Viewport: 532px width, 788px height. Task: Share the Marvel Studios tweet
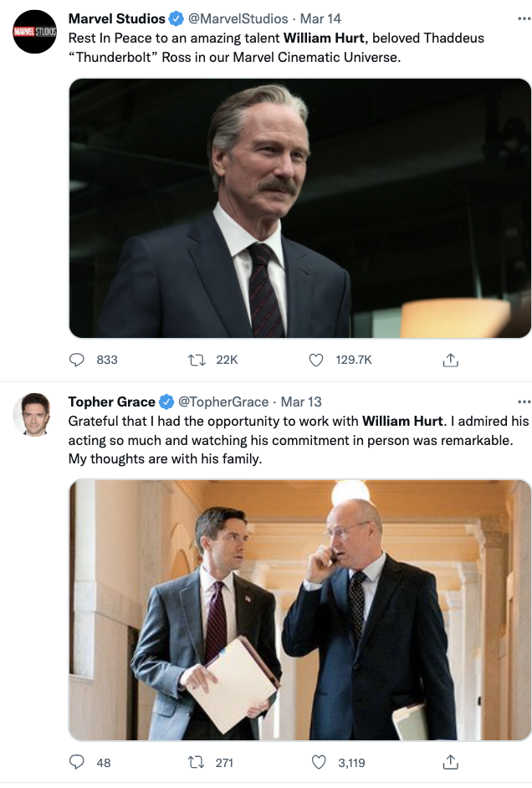450,360
